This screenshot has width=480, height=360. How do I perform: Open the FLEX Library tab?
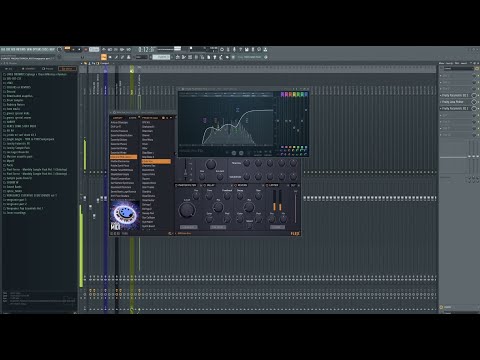(118, 118)
